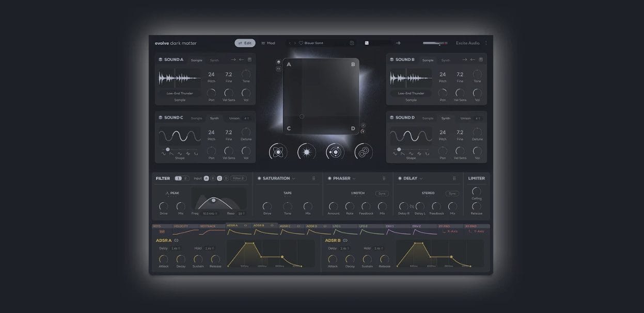Click the Edit button
644x313 pixels.
[245, 43]
